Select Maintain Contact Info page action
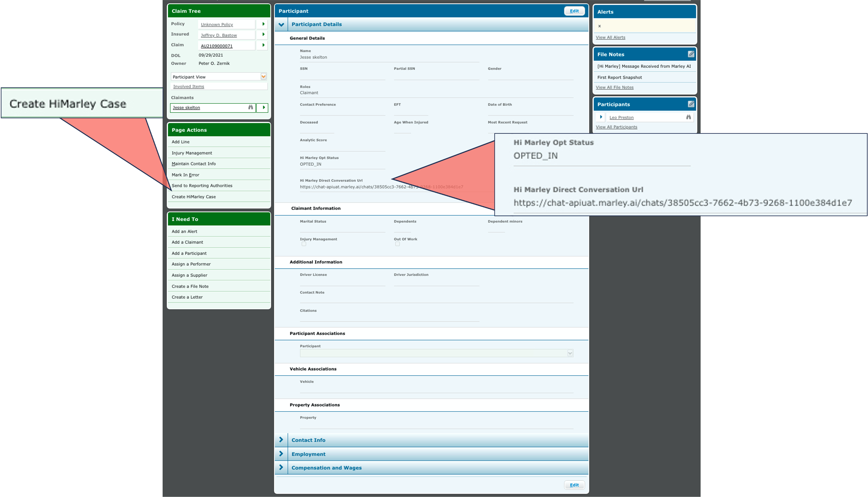This screenshot has height=497, width=868. point(193,164)
